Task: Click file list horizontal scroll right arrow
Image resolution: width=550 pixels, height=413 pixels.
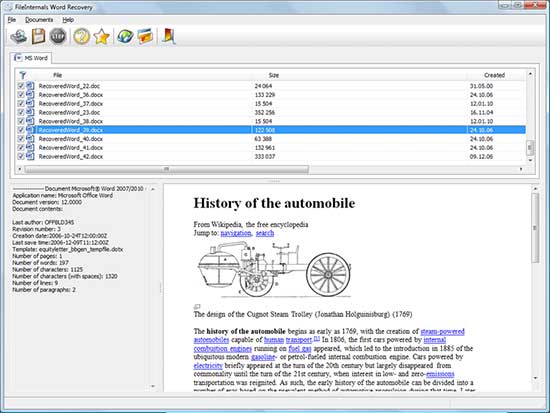Action: (521, 169)
